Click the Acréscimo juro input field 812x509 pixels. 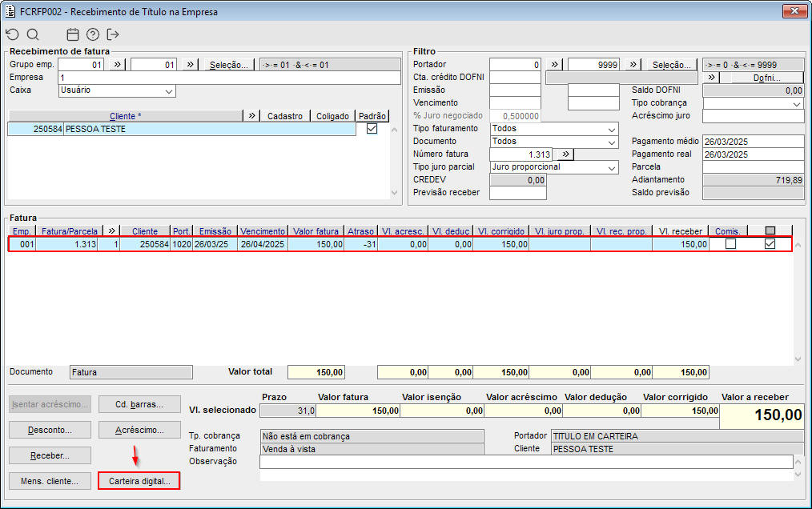coord(753,116)
